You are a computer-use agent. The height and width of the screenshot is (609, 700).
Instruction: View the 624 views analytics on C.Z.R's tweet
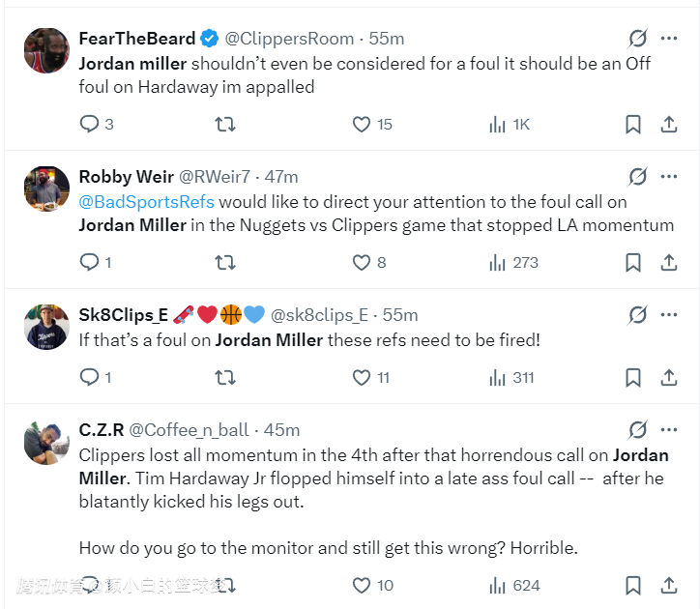513,585
